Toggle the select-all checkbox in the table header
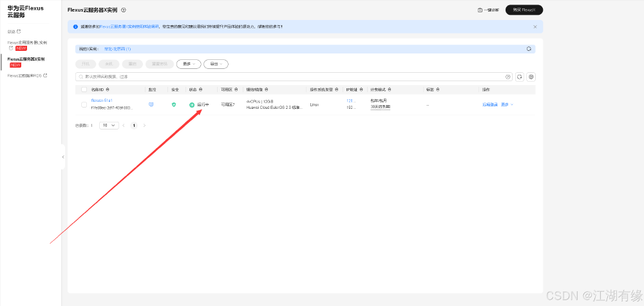644x306 pixels. tap(84, 90)
